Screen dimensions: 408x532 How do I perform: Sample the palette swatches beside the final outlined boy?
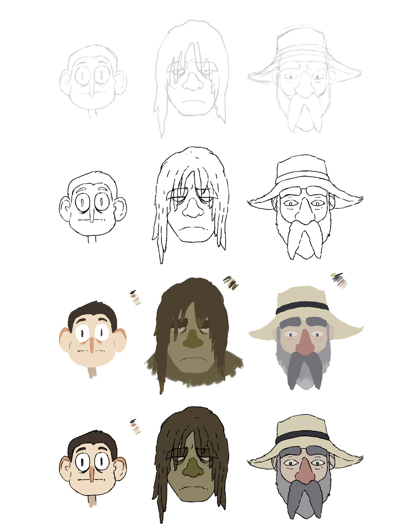point(136,427)
